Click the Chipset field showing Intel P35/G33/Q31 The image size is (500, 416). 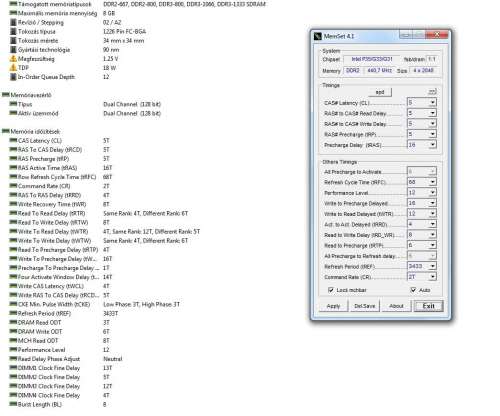click(x=372, y=59)
